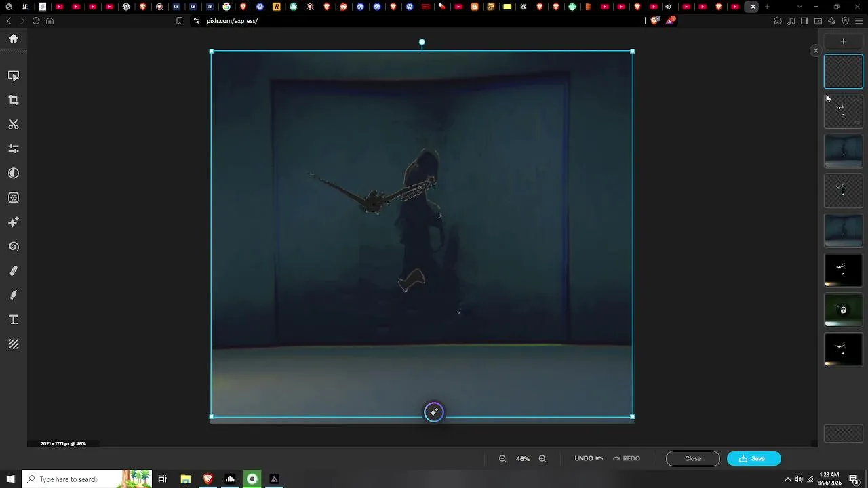Go to Pixlr home via house icon
The image size is (868, 488).
[14, 39]
